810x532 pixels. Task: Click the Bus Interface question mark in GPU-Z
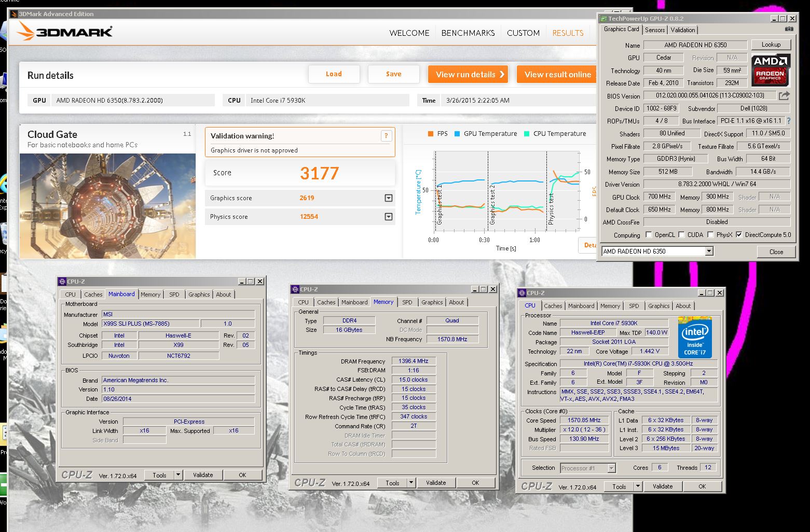(x=789, y=121)
